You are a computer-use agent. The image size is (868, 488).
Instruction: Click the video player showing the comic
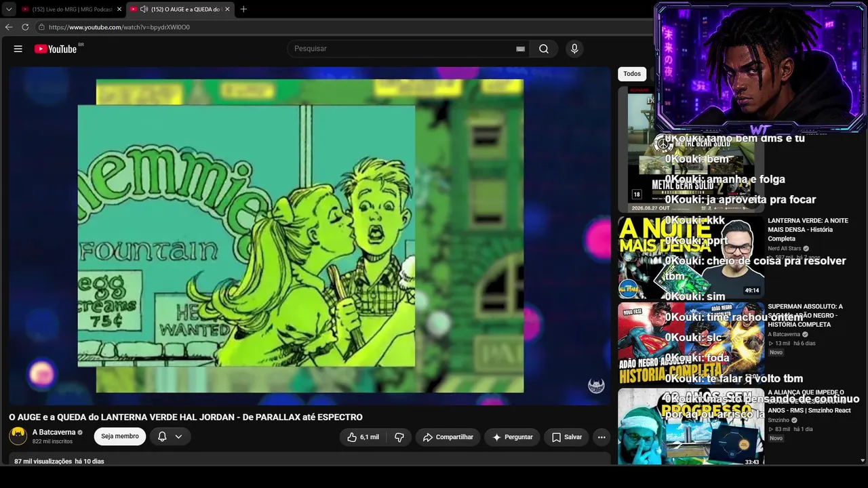[x=310, y=236]
